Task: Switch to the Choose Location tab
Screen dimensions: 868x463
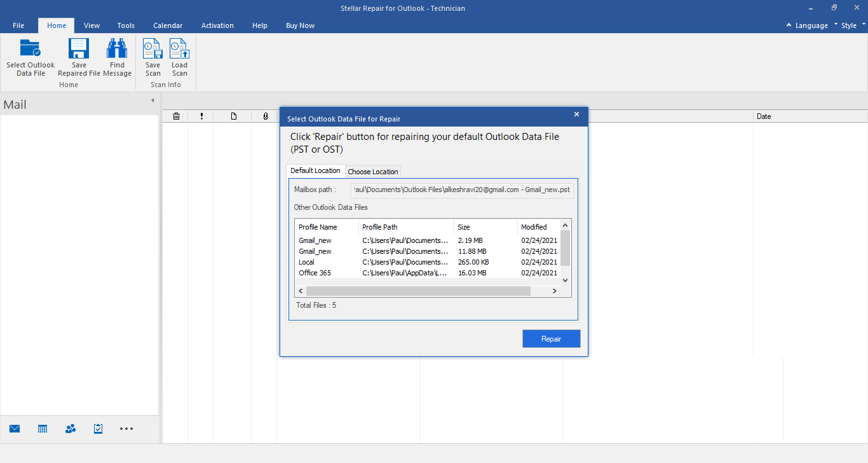Action: (x=373, y=172)
